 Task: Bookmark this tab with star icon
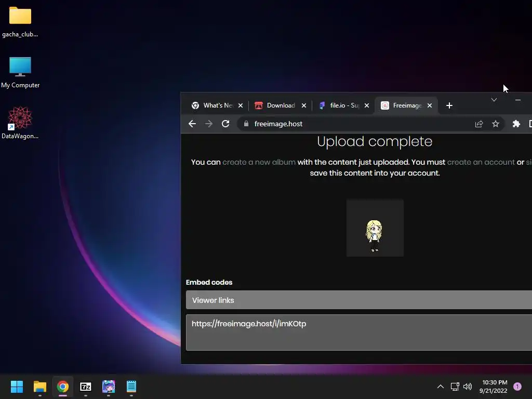(x=495, y=124)
